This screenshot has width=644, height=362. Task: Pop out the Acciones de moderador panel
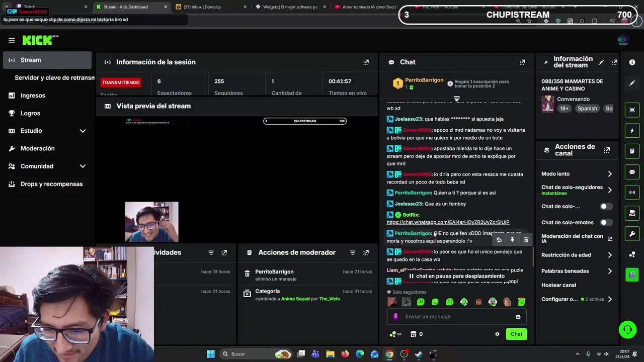click(366, 252)
